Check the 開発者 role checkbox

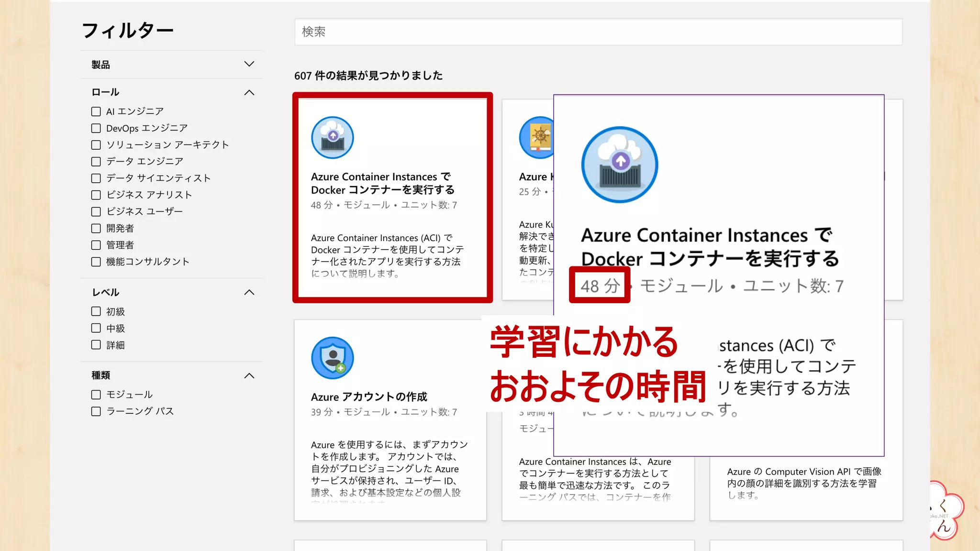pos(96,228)
